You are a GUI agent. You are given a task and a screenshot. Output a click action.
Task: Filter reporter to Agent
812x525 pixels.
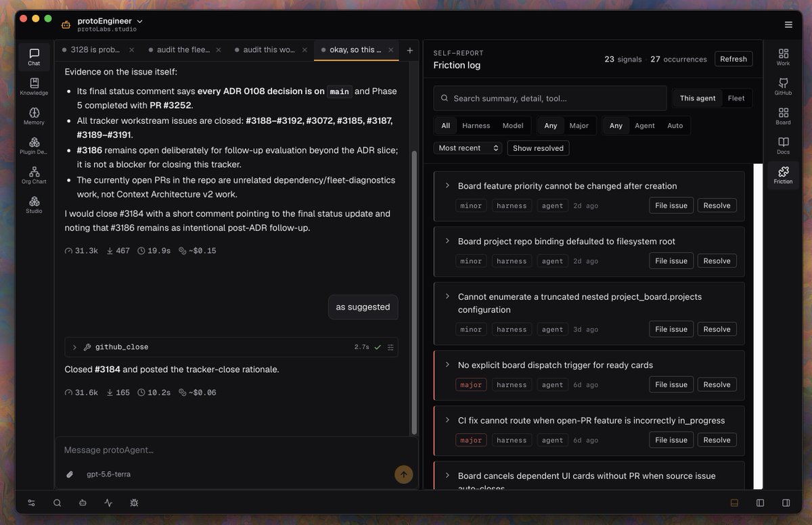point(645,125)
